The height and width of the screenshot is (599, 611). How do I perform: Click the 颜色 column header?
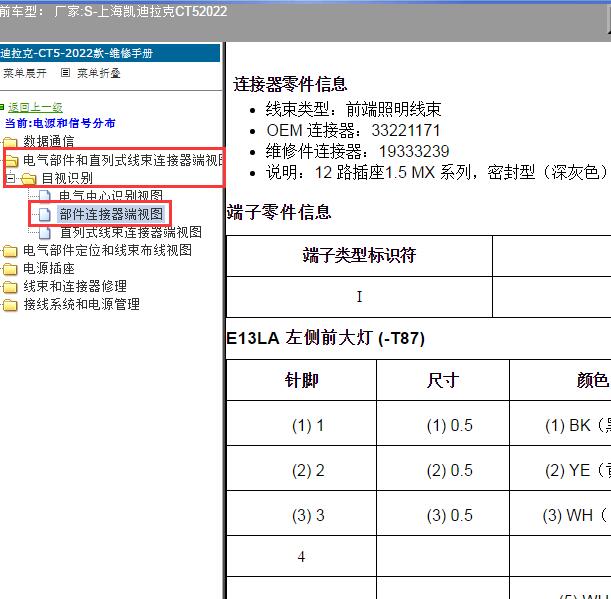560,380
